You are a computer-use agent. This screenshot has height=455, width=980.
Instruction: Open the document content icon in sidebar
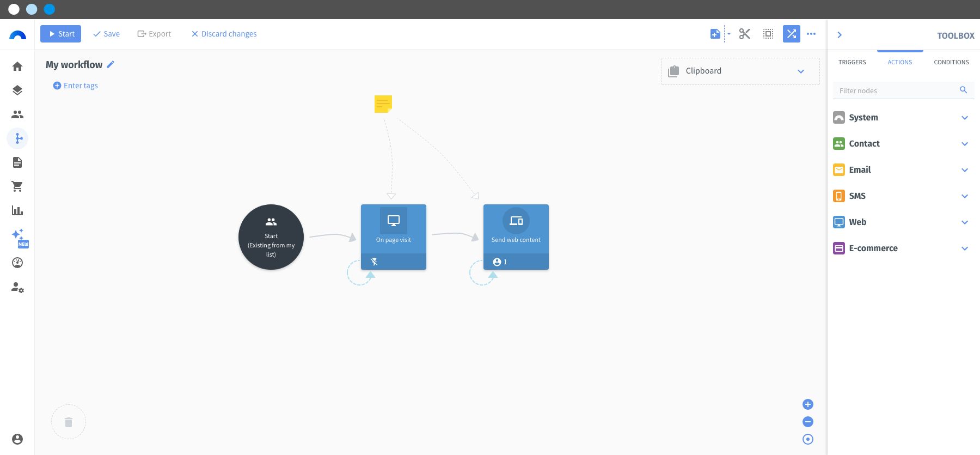17,162
